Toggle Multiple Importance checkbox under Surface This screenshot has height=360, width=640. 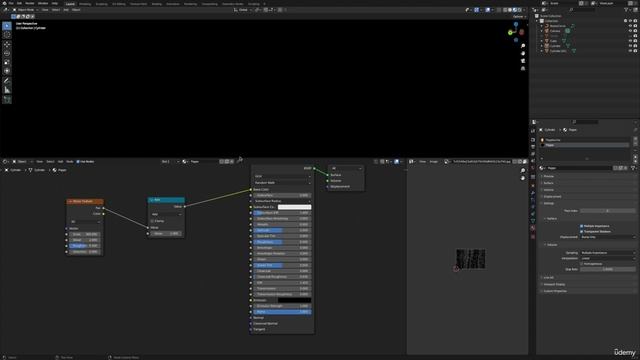pos(582,226)
